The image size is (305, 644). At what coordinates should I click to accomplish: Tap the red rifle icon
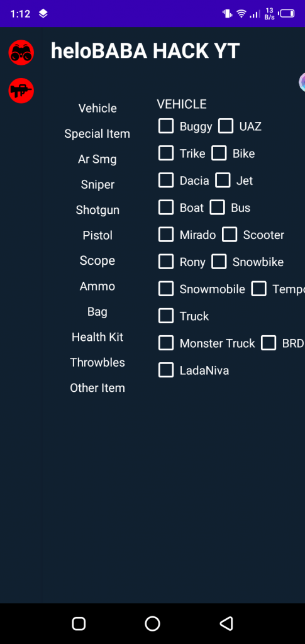coord(21,91)
